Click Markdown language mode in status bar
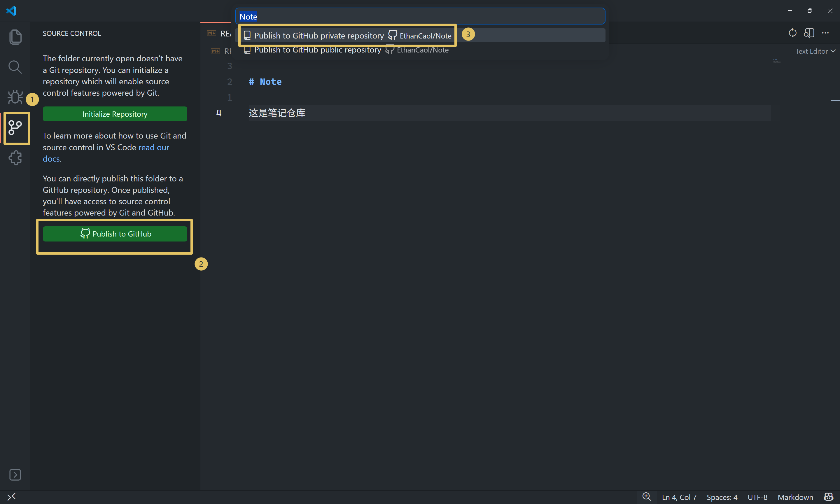Viewport: 840px width, 504px height. [x=795, y=497]
